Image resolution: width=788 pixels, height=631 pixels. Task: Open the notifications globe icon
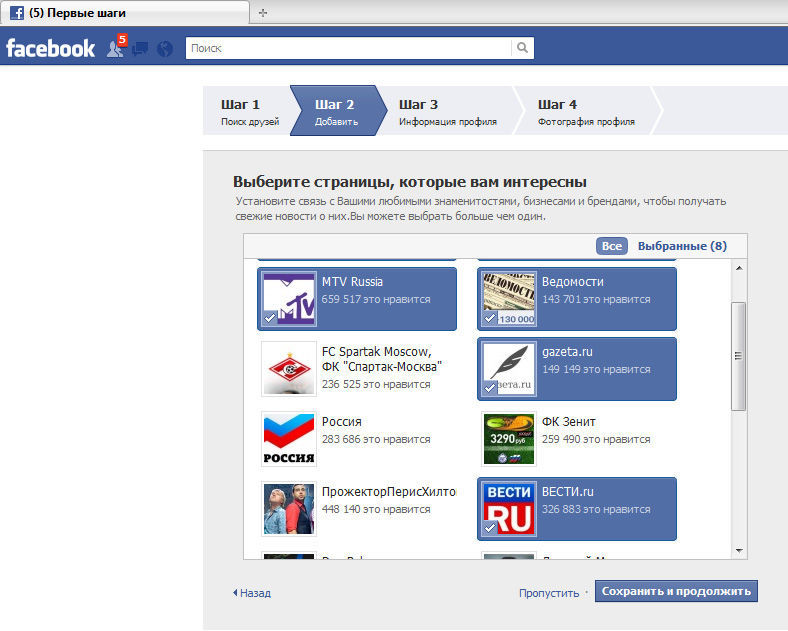tap(165, 48)
